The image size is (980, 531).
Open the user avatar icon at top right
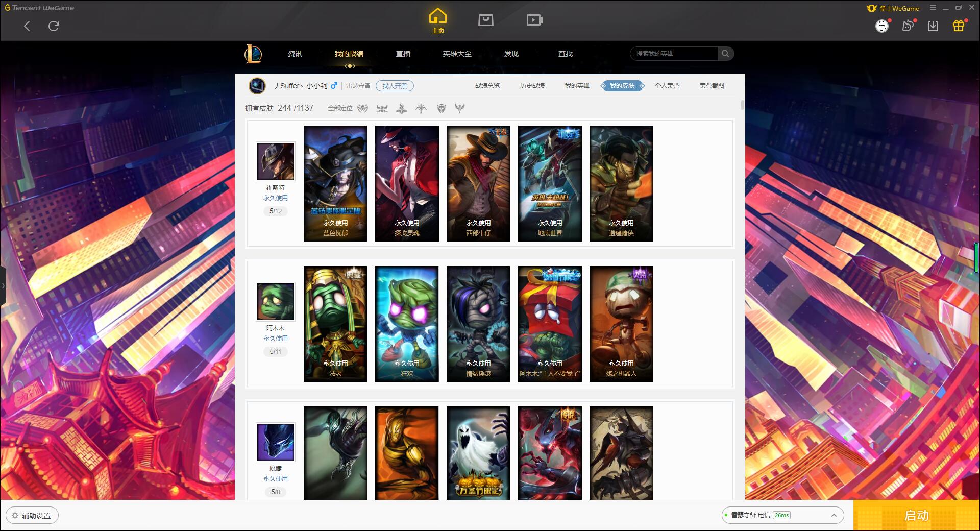[882, 26]
